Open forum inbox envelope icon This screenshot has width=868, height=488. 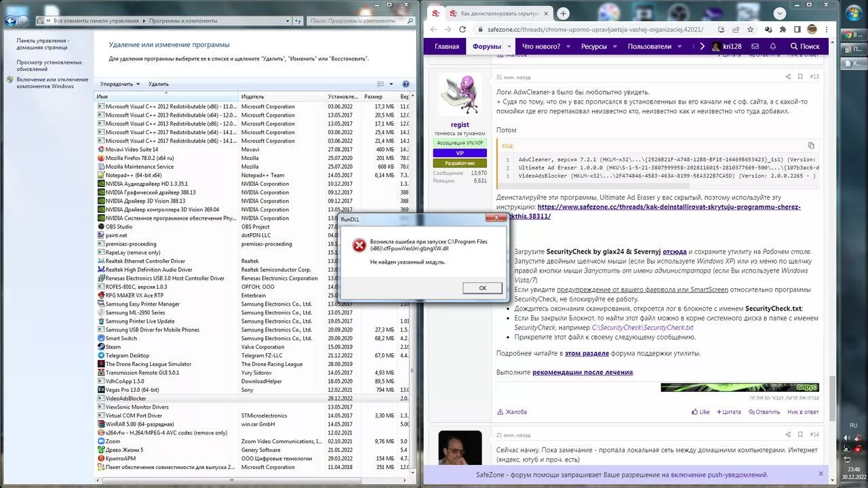point(755,46)
